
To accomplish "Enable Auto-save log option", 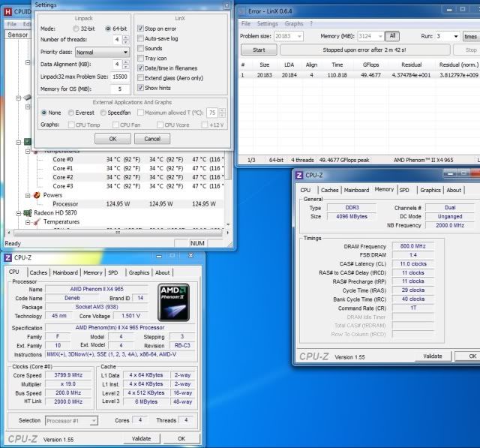I will point(140,38).
